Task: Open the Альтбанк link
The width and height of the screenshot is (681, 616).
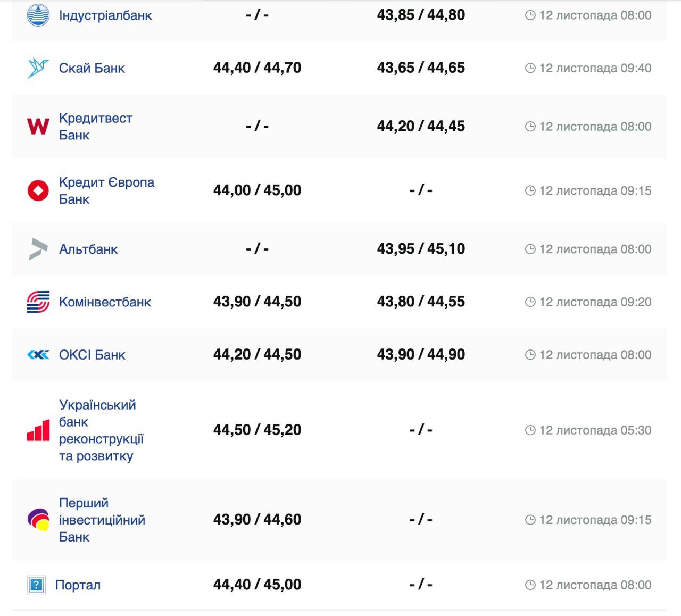Action: [88, 249]
